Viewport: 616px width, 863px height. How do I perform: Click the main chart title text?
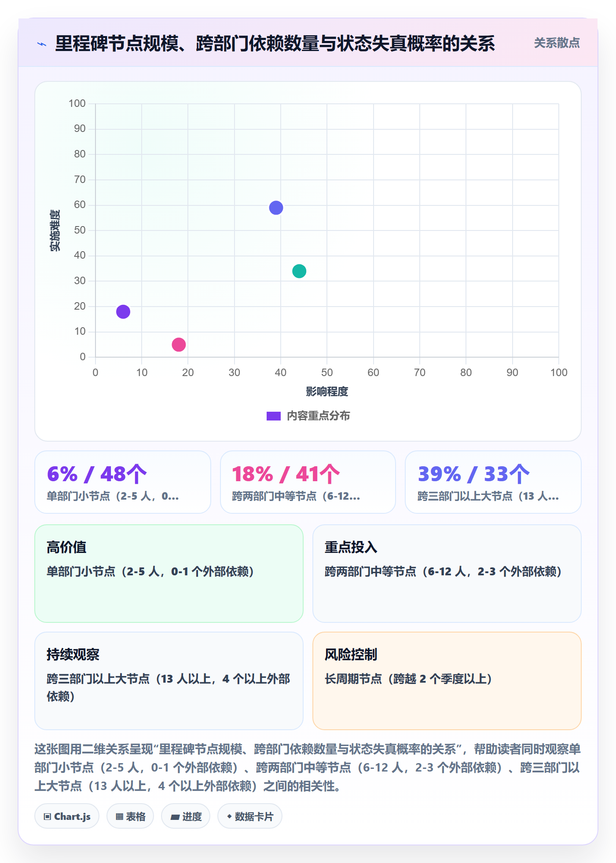pyautogui.click(x=275, y=44)
